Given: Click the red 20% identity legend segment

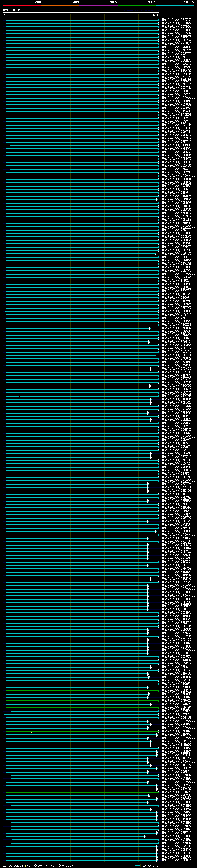Looking at the screenshot, I should coord(22,6).
